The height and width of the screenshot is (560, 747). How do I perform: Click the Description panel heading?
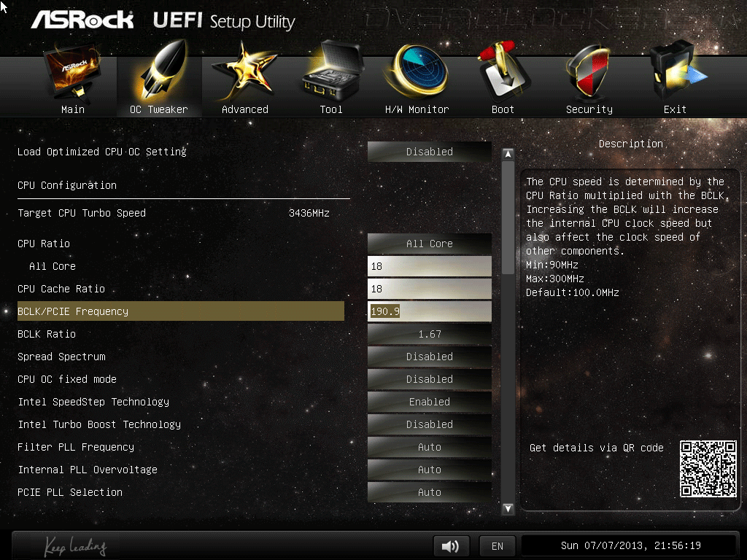coord(631,144)
